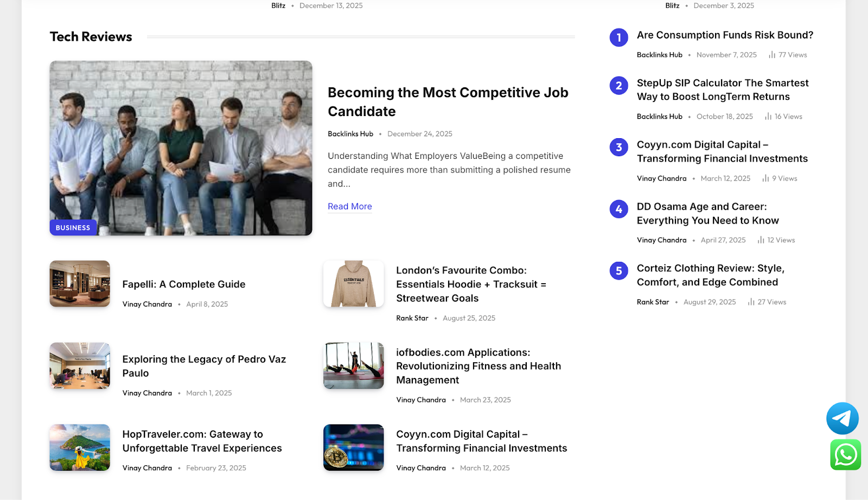Viewport: 868px width, 500px height.
Task: Click the views icon beside 77 Views
Action: click(x=771, y=55)
